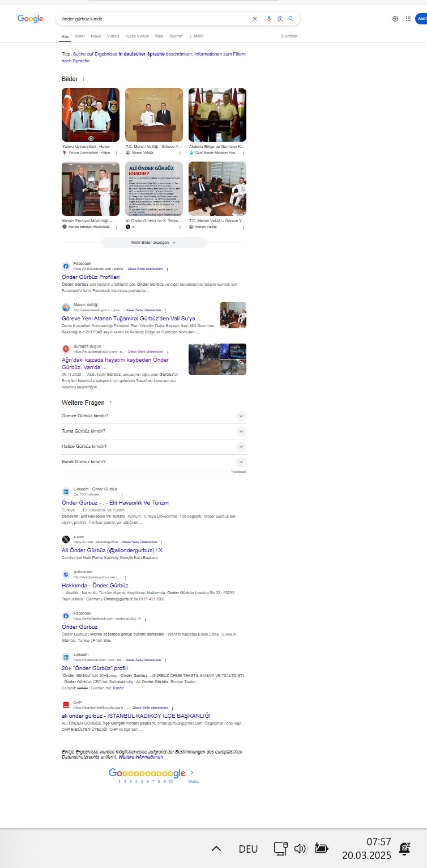Open Yalova Üniversitesi - Haber image thumbnail

click(91, 115)
